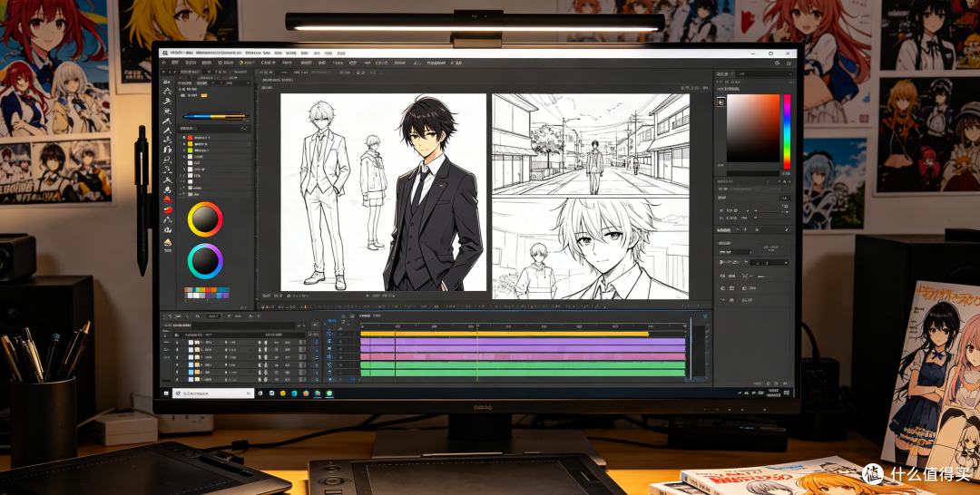Click the foreground swatch icon beside the color picker
980x495 pixels.
pos(720,102)
